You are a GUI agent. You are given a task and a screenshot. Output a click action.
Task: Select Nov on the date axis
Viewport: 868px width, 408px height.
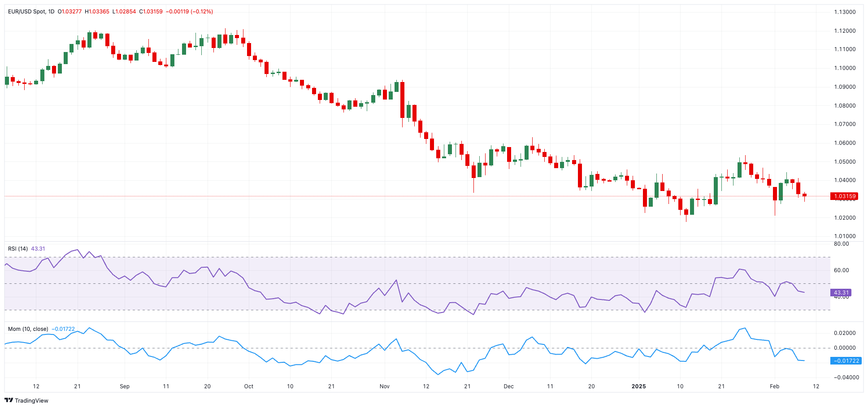pos(385,386)
